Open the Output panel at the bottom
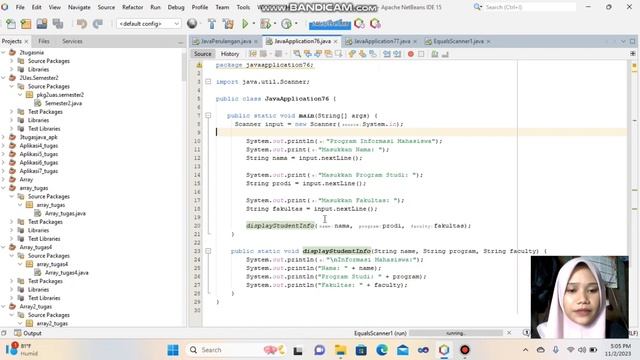This screenshot has width=640, height=360. [x=28, y=333]
